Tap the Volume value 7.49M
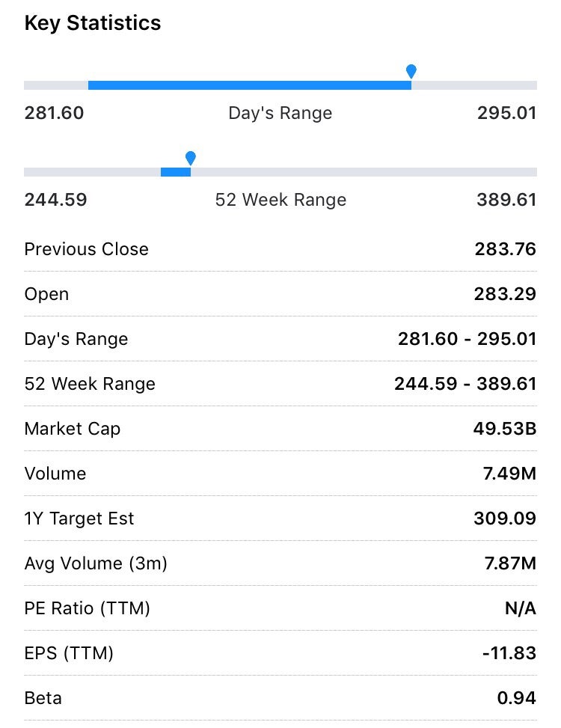561x728 pixels. 509,474
